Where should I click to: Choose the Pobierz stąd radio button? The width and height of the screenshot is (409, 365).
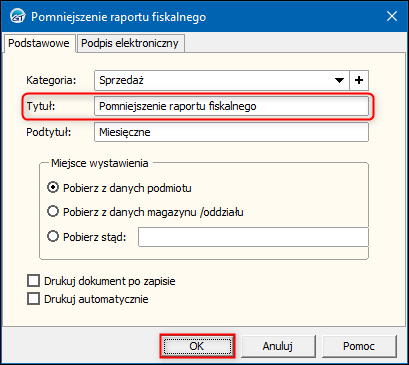tap(53, 237)
